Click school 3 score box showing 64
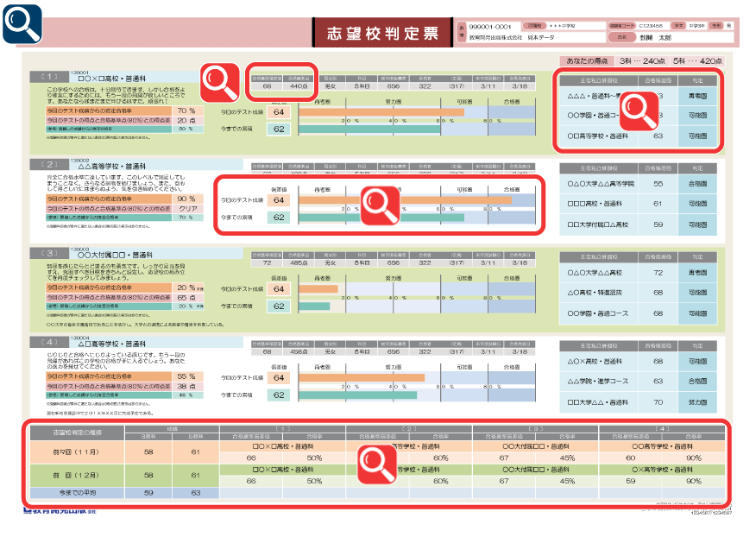This screenshot has height=537, width=756. [x=279, y=288]
